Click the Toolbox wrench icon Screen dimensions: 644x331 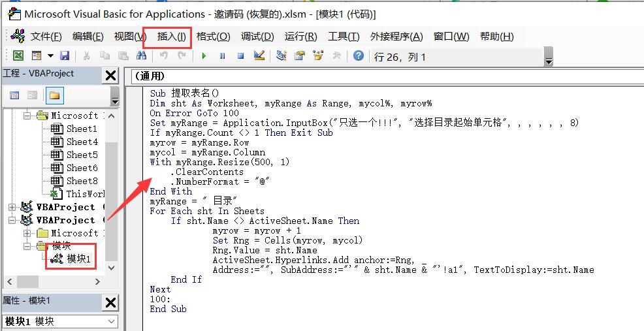(336, 55)
